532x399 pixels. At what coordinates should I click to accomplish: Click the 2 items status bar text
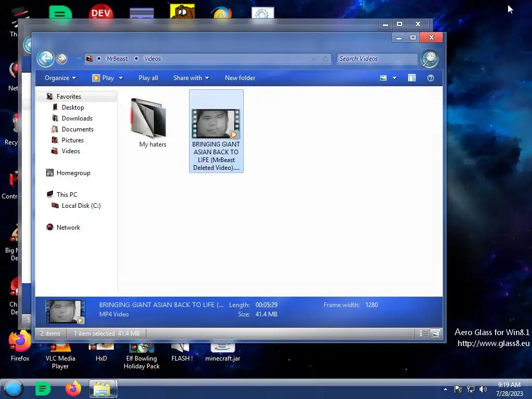[50, 334]
